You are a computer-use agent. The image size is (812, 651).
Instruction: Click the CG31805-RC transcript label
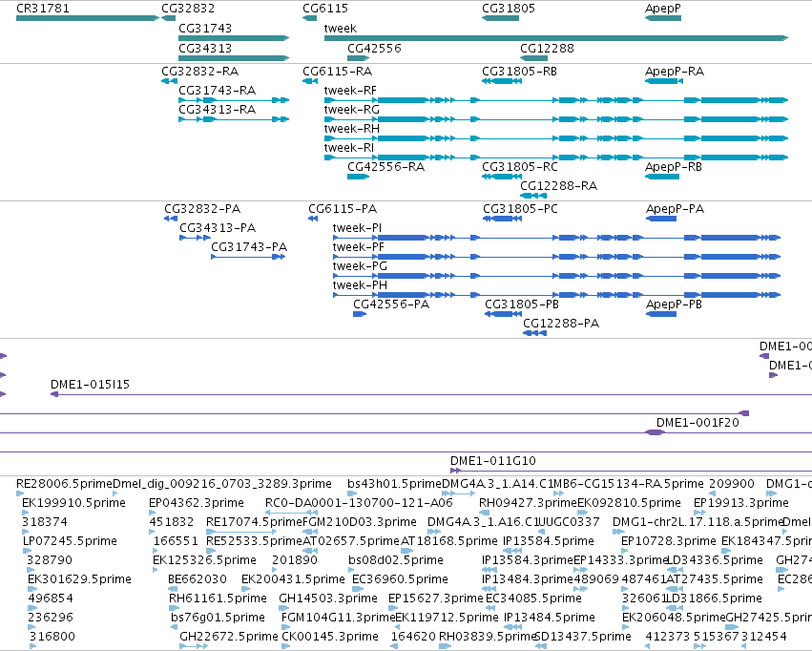coord(520,167)
